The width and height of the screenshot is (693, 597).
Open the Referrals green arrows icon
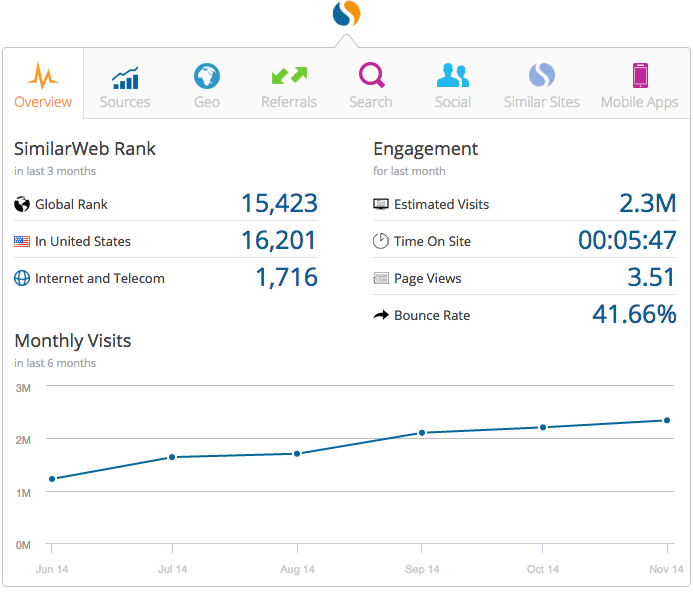pos(289,75)
